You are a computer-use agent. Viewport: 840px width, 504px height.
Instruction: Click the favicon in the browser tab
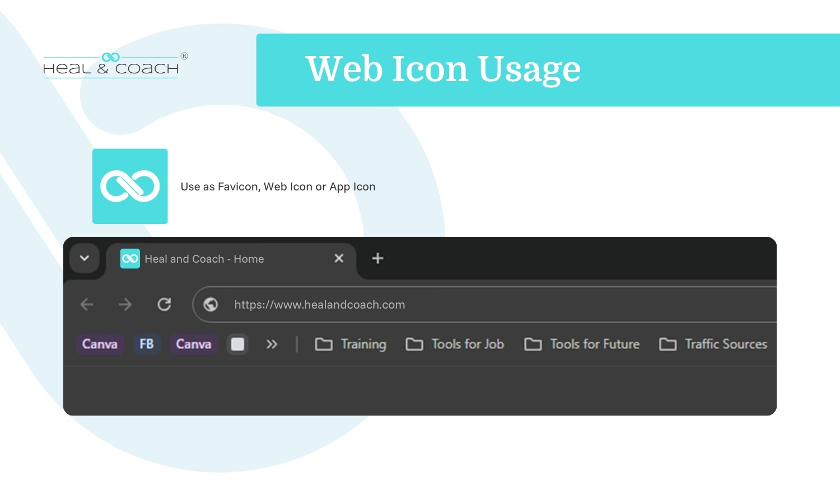(x=130, y=259)
